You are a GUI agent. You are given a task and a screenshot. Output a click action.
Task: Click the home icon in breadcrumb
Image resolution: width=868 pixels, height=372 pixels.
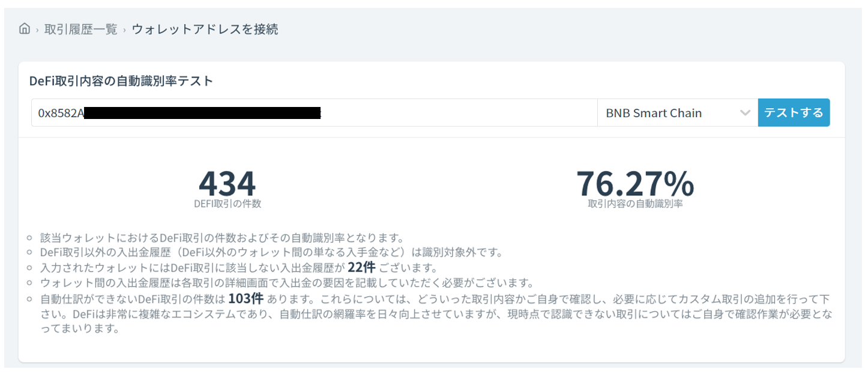click(x=25, y=29)
